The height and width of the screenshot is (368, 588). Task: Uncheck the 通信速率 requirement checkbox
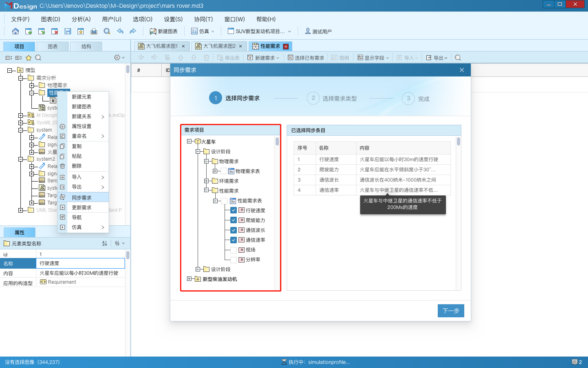pyautogui.click(x=234, y=240)
